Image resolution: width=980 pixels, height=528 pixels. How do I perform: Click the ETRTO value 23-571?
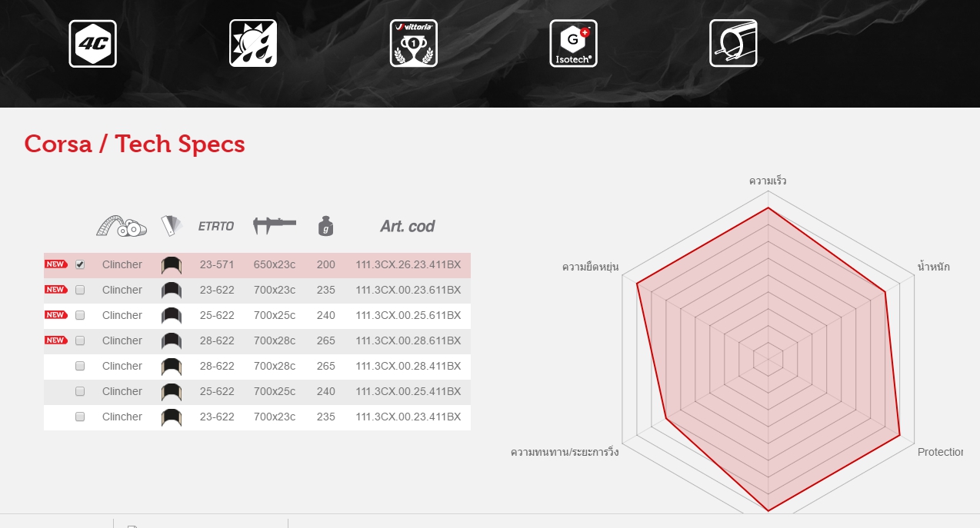[217, 264]
